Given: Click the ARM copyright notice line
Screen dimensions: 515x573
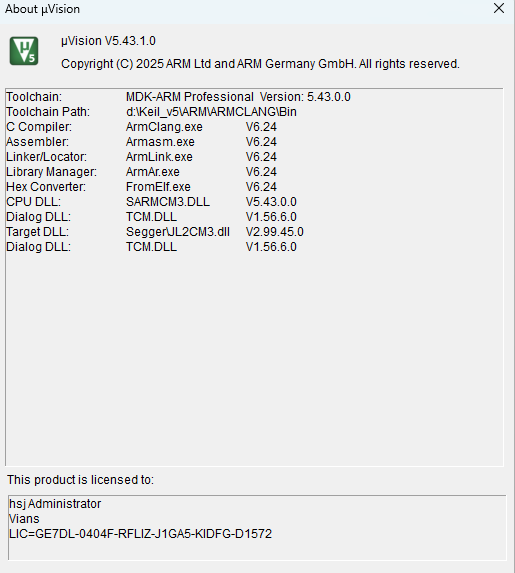Looking at the screenshot, I should click(x=260, y=64).
